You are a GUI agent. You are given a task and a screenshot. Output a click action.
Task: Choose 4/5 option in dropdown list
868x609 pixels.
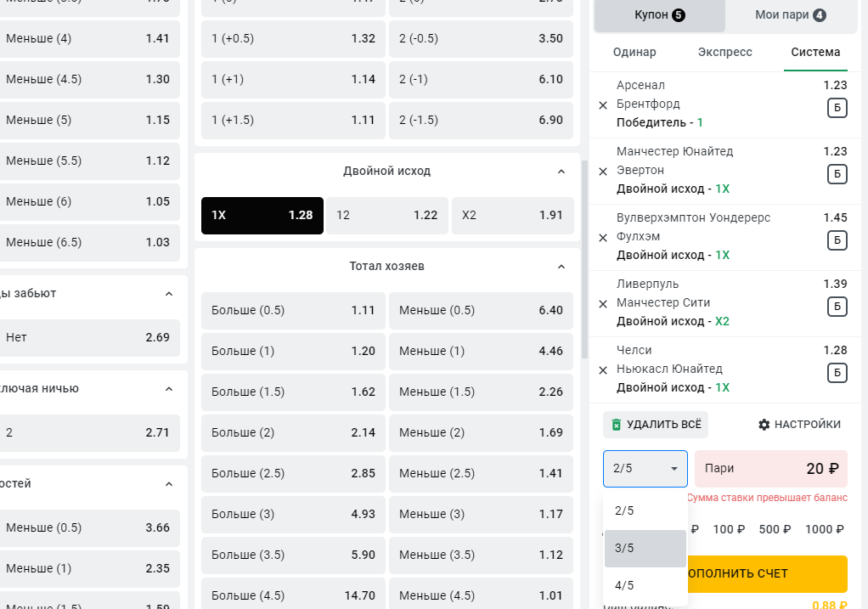[x=645, y=586]
